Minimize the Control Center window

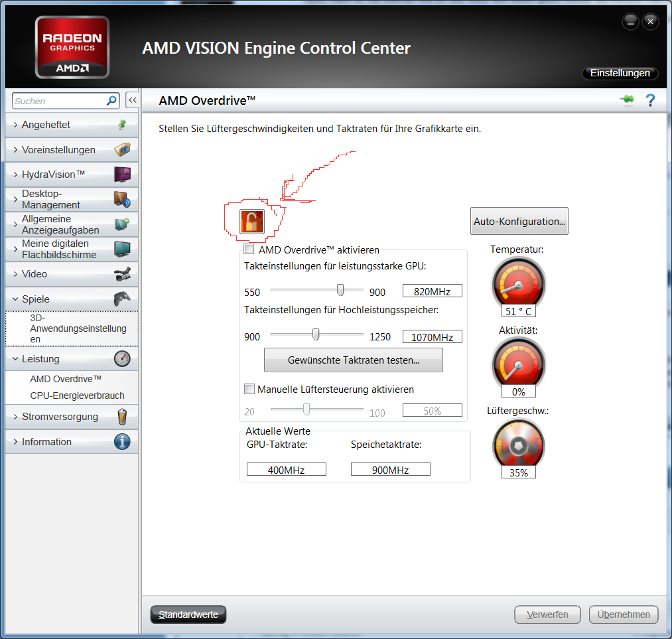(630, 21)
